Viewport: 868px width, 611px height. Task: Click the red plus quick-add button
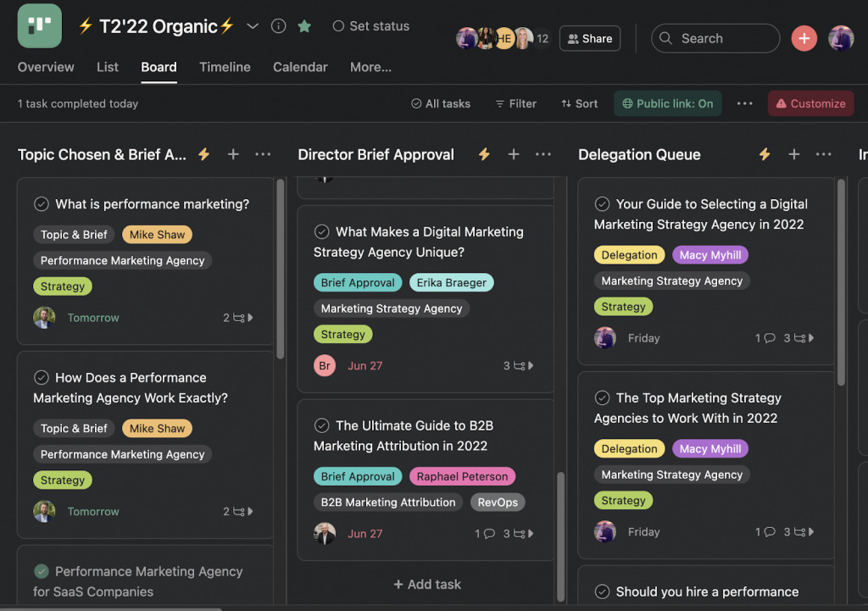click(804, 38)
